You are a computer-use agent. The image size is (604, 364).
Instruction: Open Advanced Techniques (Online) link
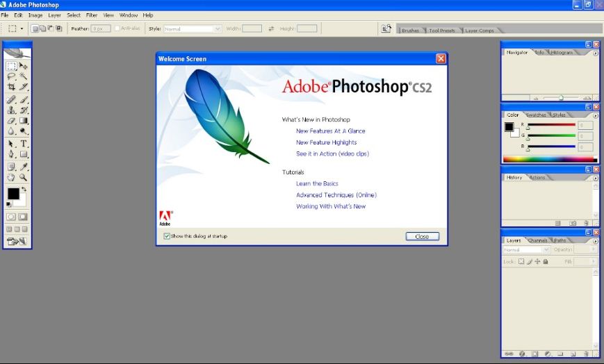click(x=336, y=195)
